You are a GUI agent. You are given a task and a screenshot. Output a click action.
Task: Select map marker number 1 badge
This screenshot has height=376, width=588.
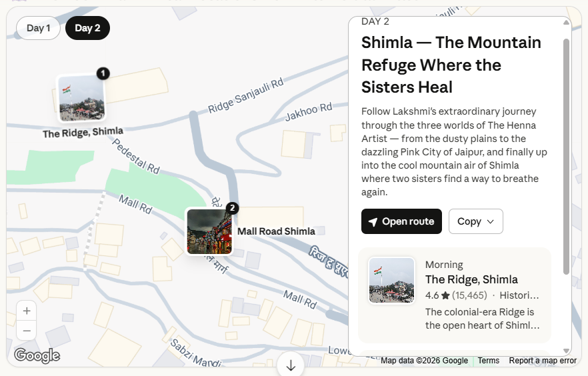click(x=103, y=73)
